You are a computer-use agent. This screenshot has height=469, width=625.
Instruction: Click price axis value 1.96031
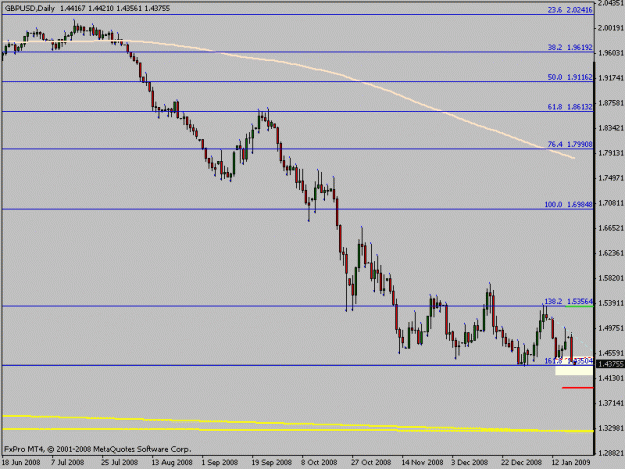tap(611, 53)
